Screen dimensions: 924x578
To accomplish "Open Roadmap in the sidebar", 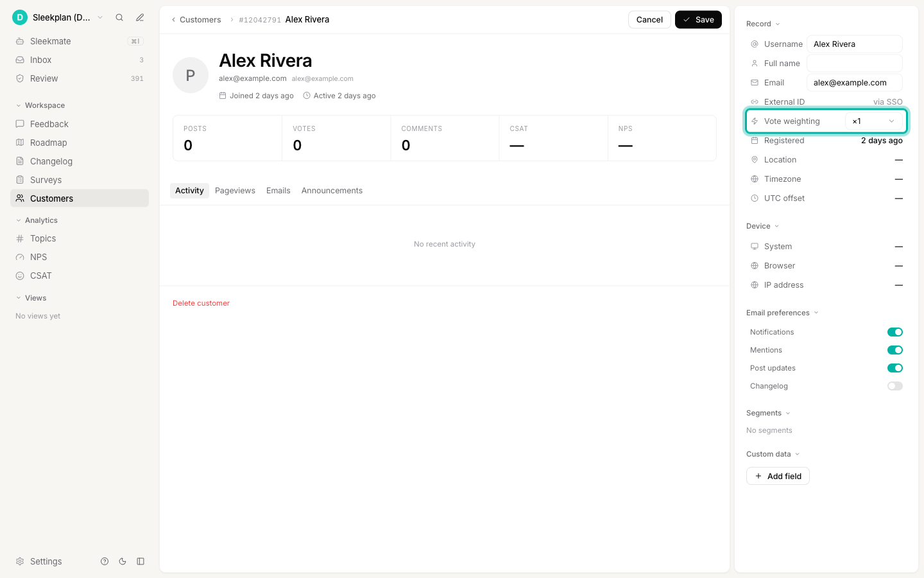I will coord(80,143).
